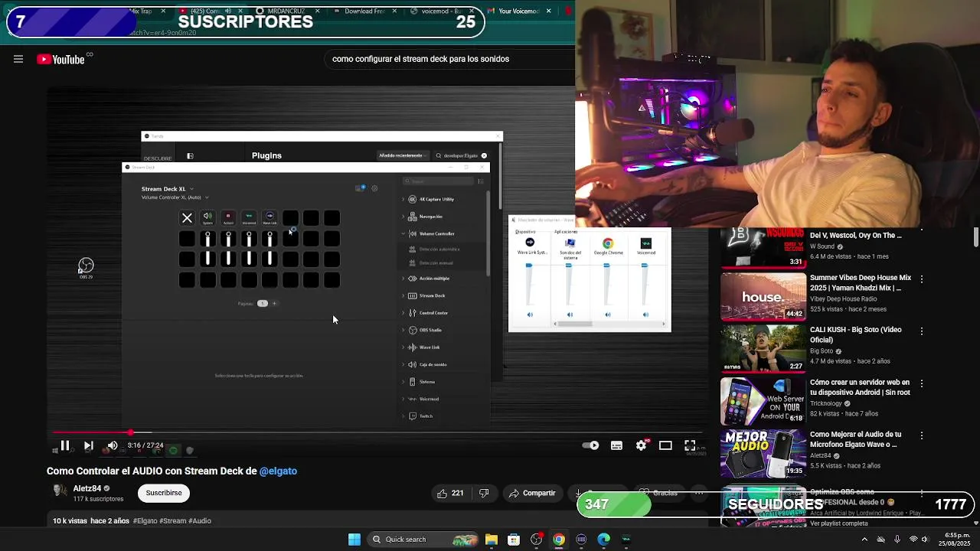
Task: Click the red video progress bar scrubber
Action: click(x=131, y=432)
